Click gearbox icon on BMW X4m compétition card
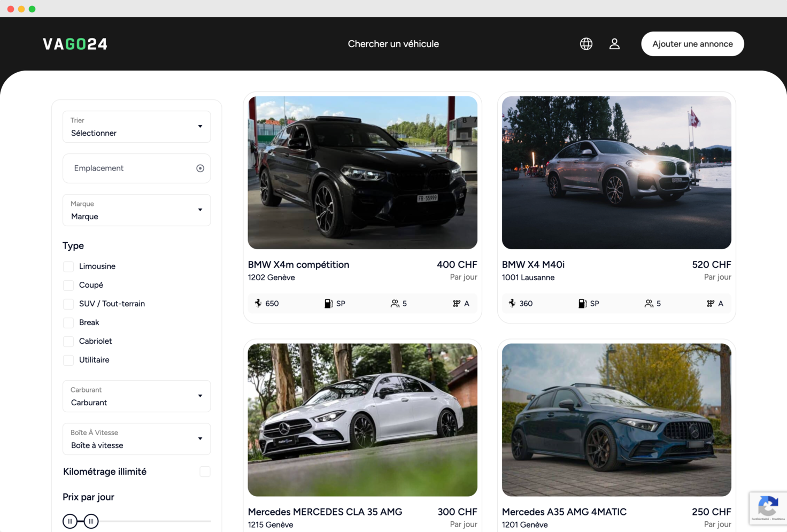Image resolution: width=787 pixels, height=532 pixels. [x=457, y=303]
